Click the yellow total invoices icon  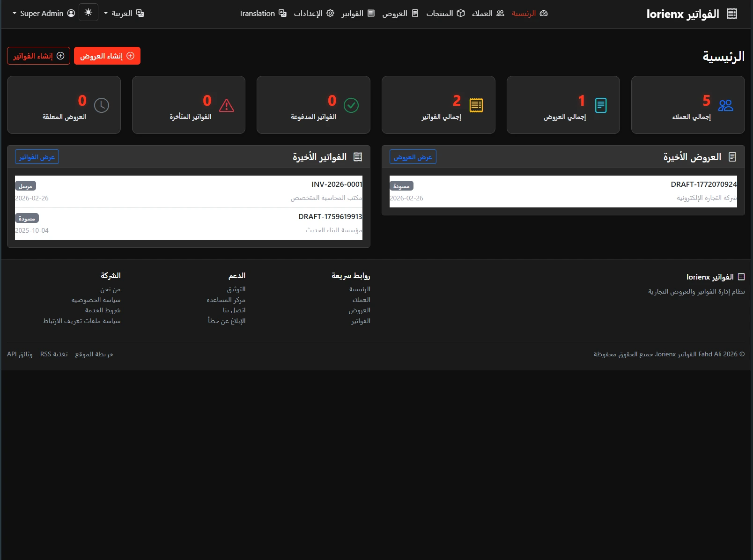pyautogui.click(x=476, y=105)
